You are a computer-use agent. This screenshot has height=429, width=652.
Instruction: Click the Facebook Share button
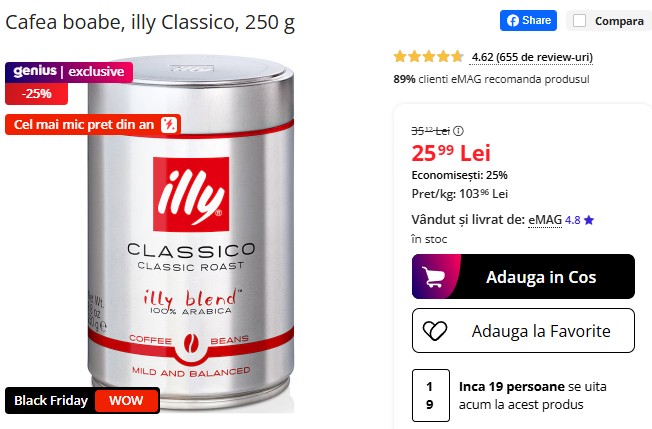point(528,20)
